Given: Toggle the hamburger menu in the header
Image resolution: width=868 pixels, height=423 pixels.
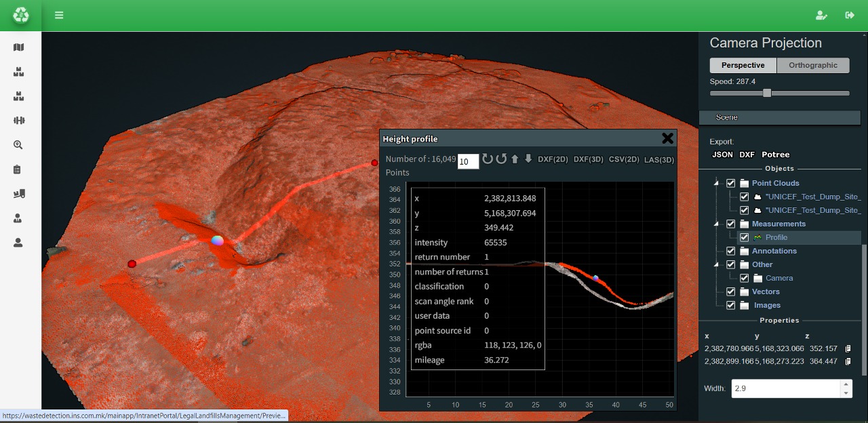Looking at the screenshot, I should coord(59,15).
